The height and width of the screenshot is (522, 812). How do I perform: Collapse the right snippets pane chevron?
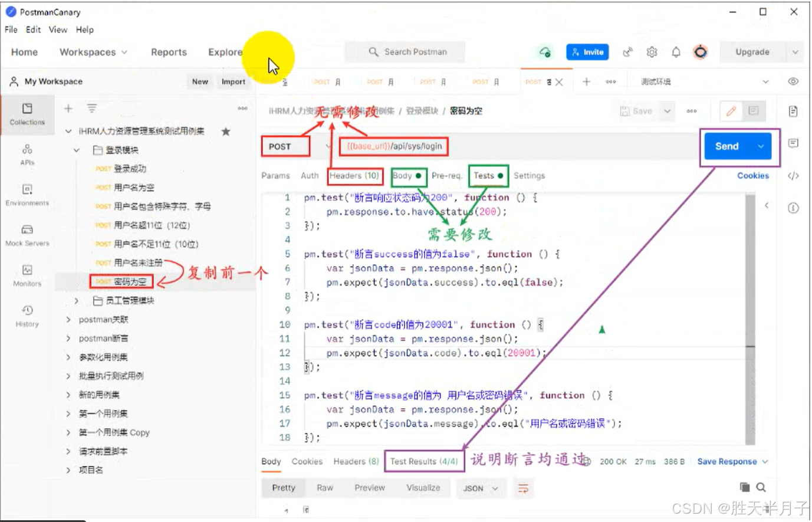pos(767,205)
